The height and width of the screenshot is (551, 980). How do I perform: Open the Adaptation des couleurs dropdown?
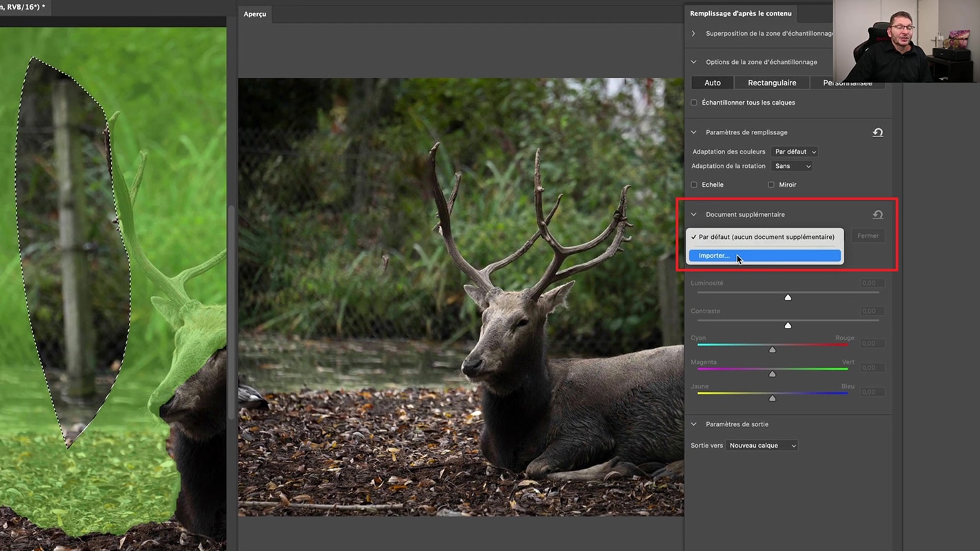[x=795, y=152]
